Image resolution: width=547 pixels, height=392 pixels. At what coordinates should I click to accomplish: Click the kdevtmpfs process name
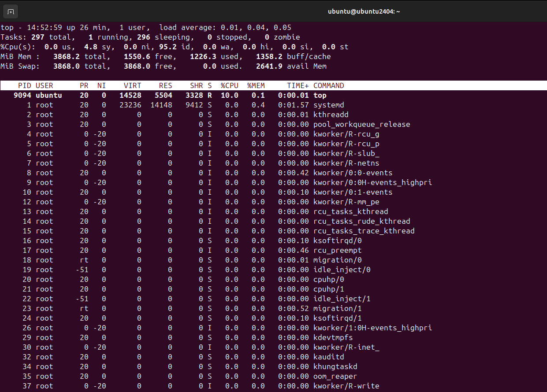(x=333, y=337)
